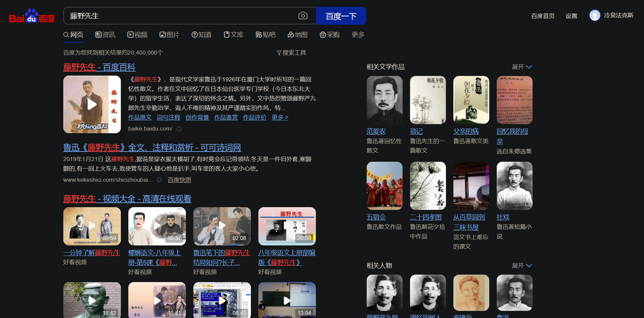This screenshot has height=318, width=644.
Task: Play the 00:59 video about 藤野先生
Action: pyautogui.click(x=92, y=226)
